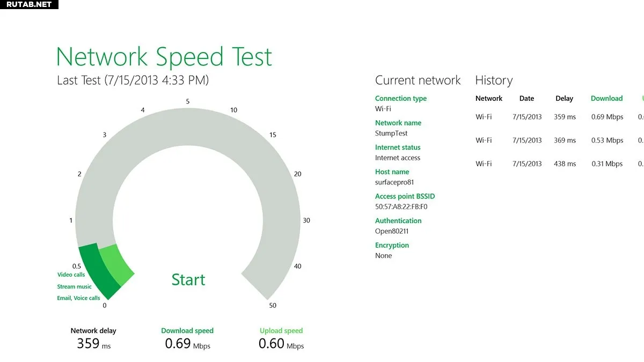
Task: Click the 0.60 Mbps upload speed readout
Action: [x=281, y=344]
